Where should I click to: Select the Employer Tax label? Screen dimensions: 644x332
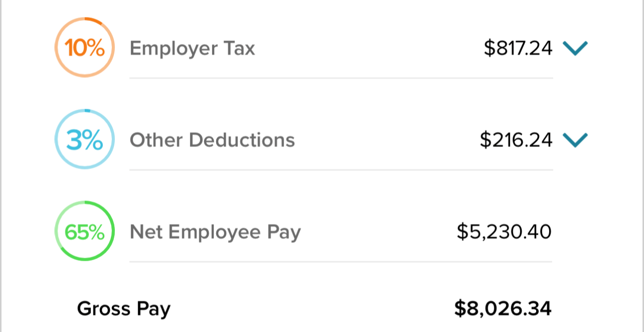tap(192, 48)
